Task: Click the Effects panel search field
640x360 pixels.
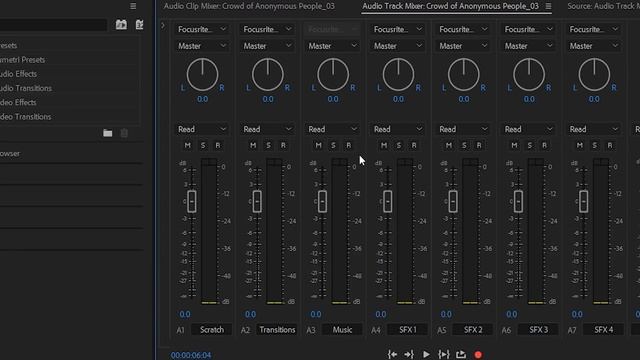Action: tap(53, 25)
